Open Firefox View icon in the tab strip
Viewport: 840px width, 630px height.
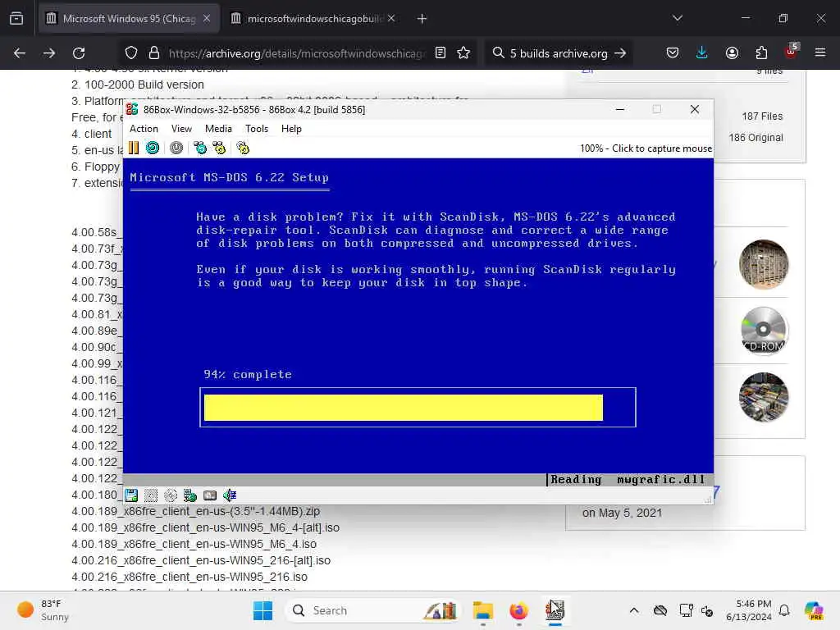pos(16,19)
